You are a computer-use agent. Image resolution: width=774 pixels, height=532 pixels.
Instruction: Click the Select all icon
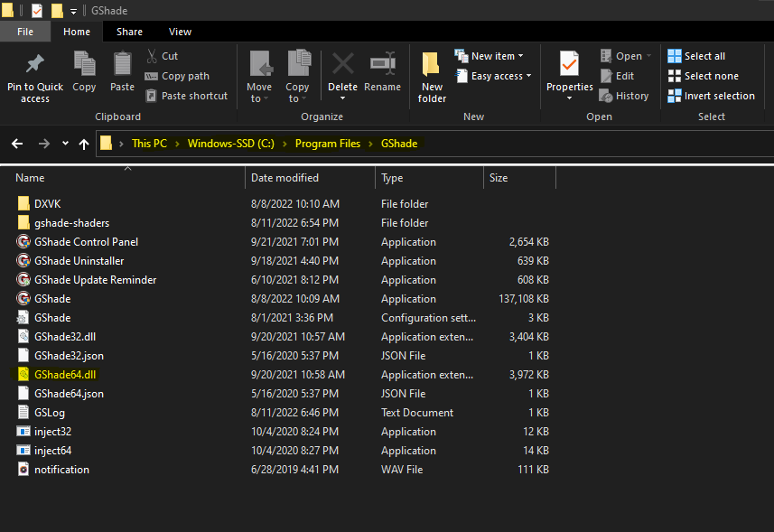coord(675,56)
